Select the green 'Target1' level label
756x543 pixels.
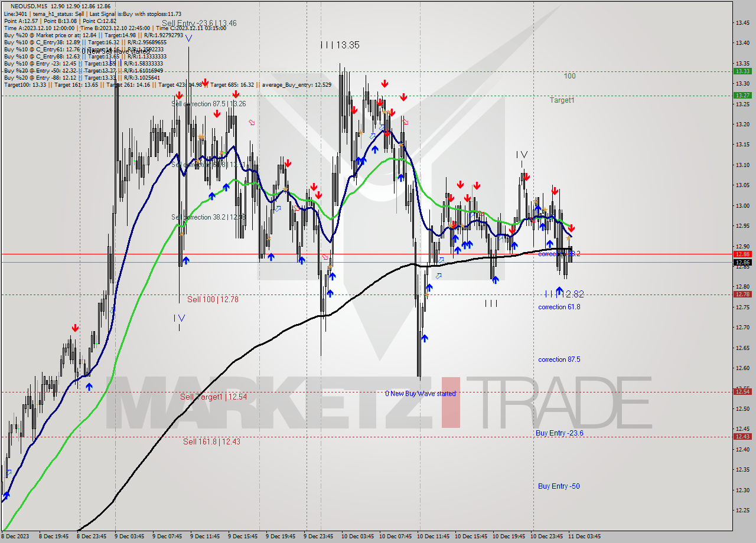point(562,100)
